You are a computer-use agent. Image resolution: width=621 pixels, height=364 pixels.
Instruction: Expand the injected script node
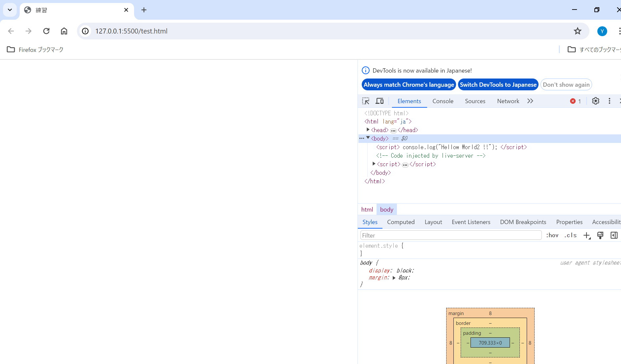[374, 164]
